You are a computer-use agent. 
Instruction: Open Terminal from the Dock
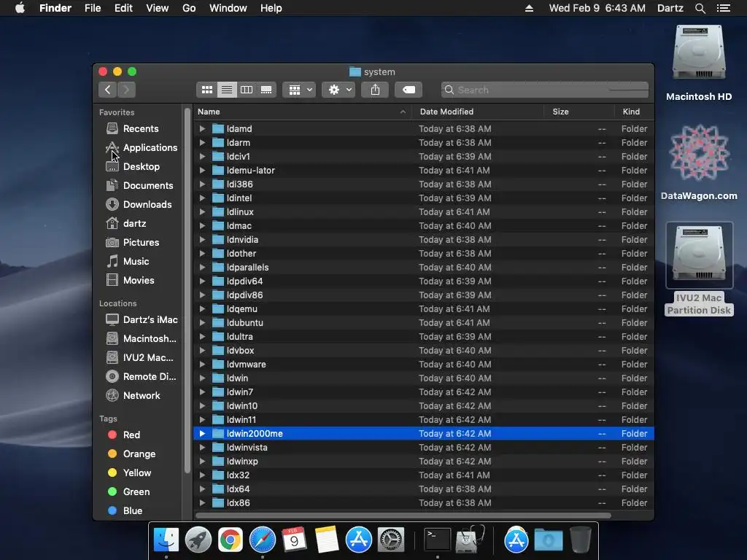point(438,540)
